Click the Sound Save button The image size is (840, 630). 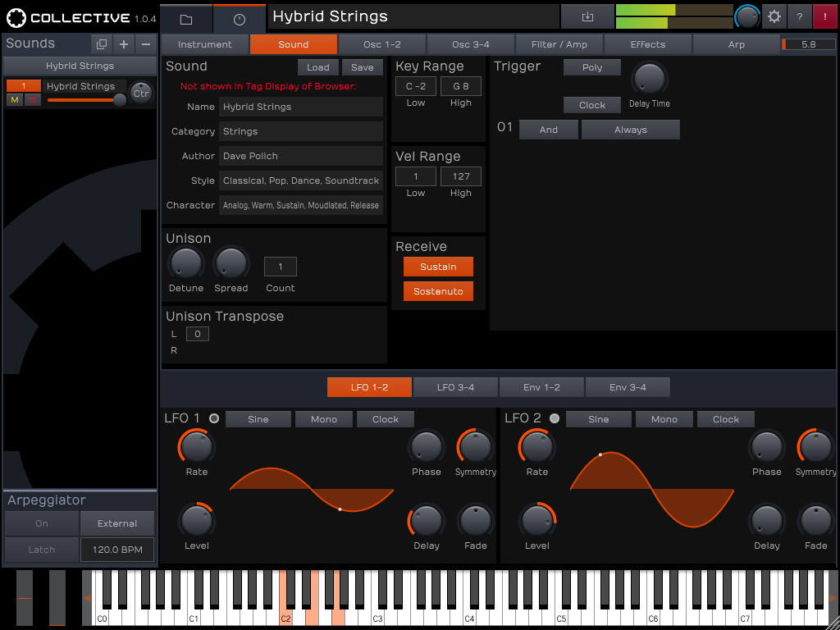click(363, 67)
